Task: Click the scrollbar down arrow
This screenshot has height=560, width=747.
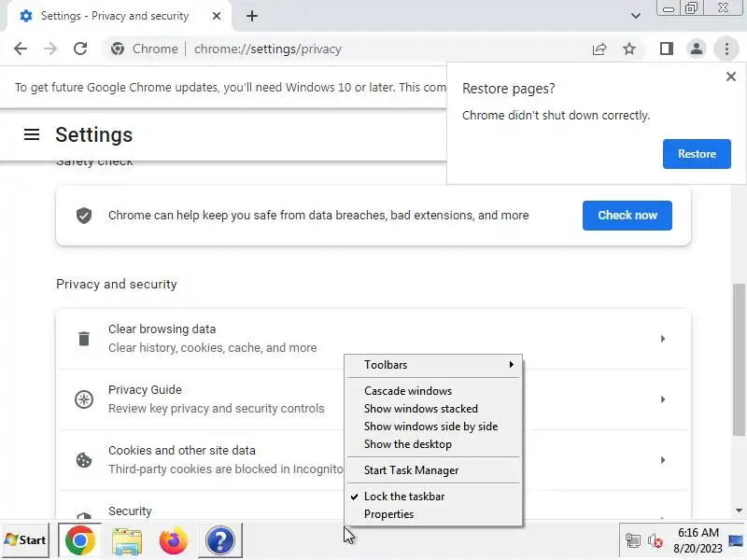Action: [x=739, y=511]
